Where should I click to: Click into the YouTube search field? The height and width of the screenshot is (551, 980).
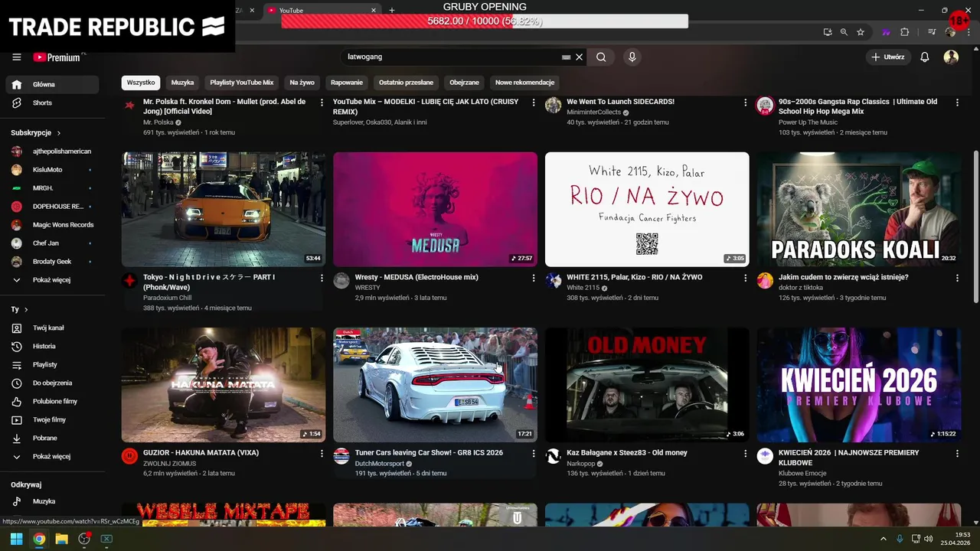tap(452, 57)
